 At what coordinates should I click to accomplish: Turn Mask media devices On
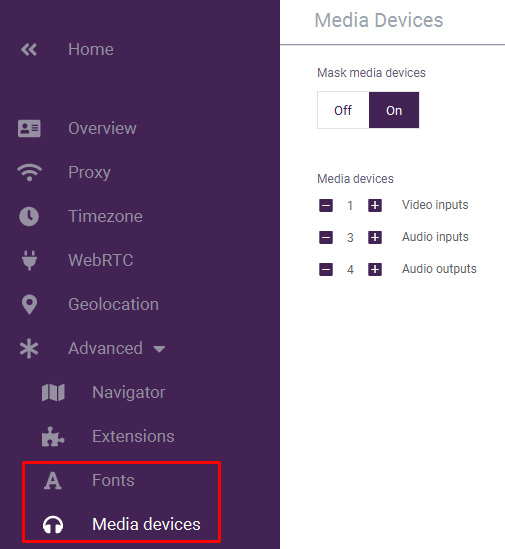[394, 110]
